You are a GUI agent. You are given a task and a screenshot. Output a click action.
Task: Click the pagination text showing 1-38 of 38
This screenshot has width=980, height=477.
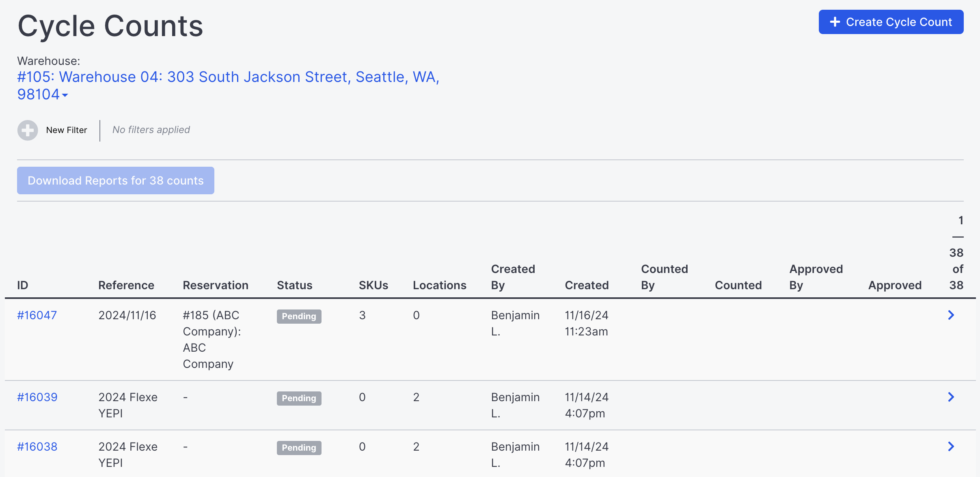957,253
